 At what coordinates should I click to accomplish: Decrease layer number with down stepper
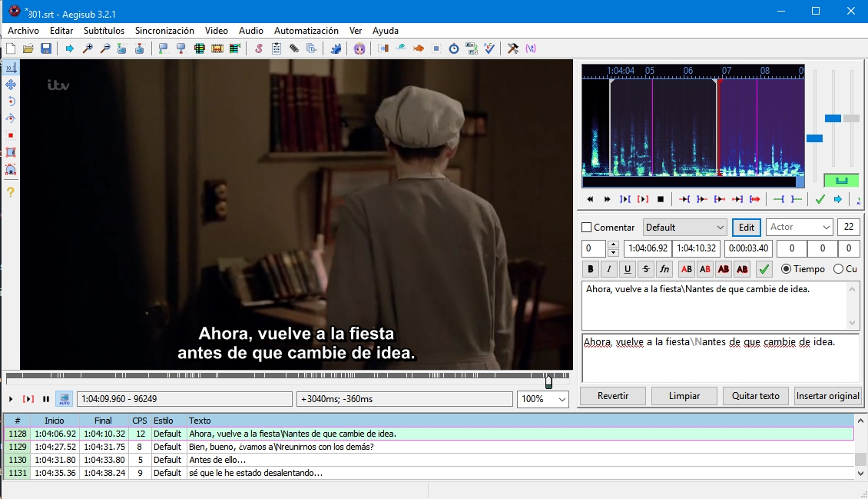click(613, 252)
